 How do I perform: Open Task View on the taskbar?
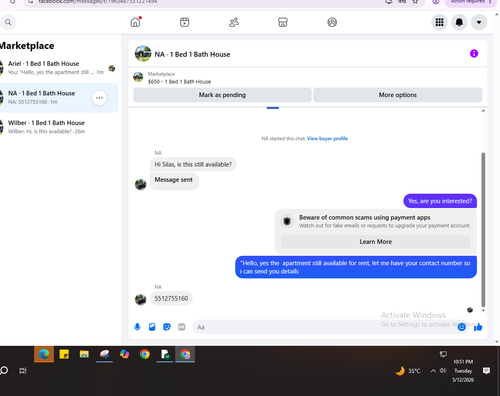(22, 370)
